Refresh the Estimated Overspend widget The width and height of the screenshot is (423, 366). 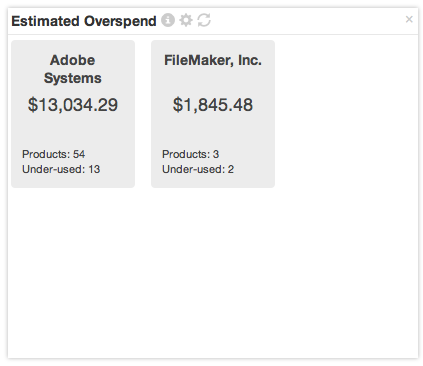tap(204, 20)
